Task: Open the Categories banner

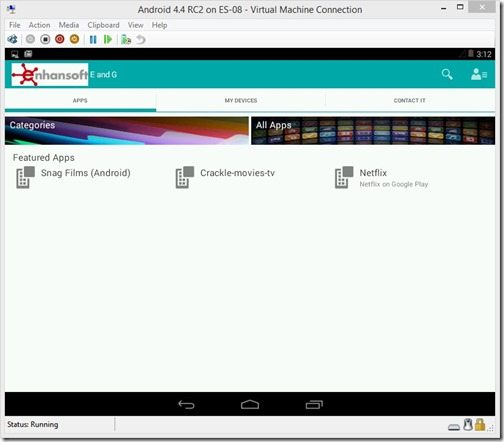Action: pyautogui.click(x=127, y=130)
